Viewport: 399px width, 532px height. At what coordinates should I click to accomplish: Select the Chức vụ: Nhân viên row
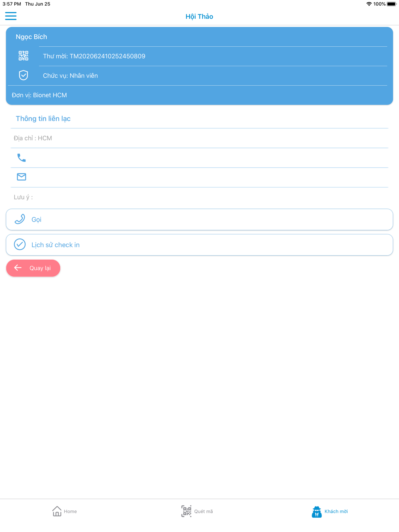(199, 76)
